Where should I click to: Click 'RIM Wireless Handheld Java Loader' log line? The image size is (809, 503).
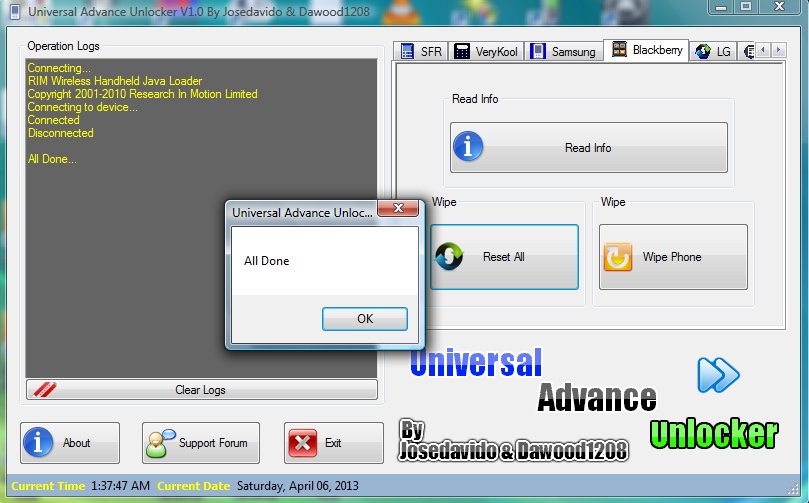[x=115, y=81]
